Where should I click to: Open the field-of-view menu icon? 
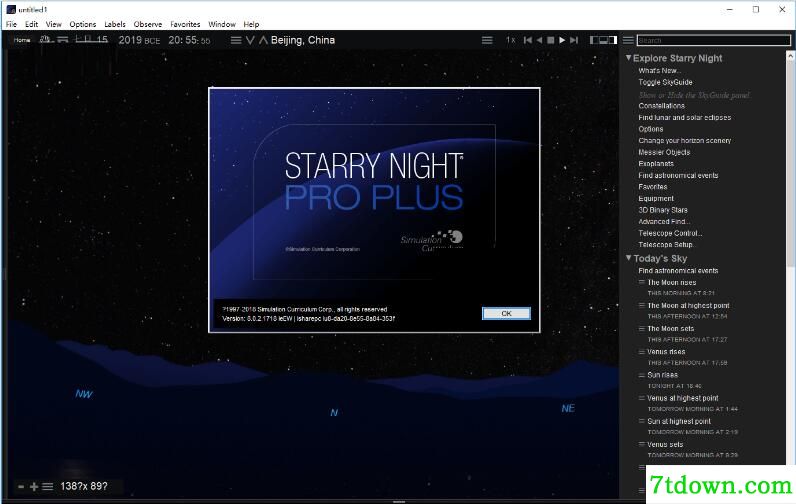pos(48,487)
